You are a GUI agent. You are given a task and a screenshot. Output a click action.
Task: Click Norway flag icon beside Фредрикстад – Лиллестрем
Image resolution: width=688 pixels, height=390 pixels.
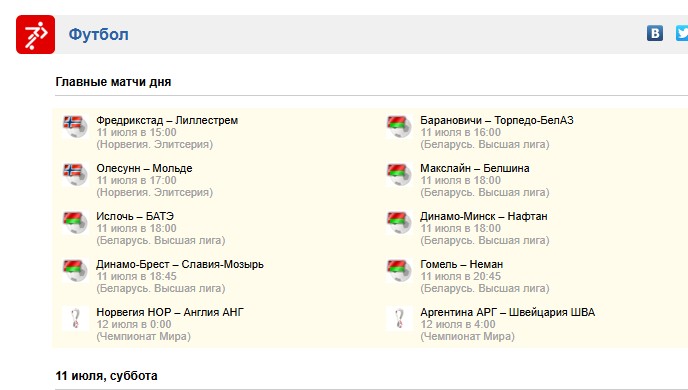pyautogui.click(x=75, y=126)
